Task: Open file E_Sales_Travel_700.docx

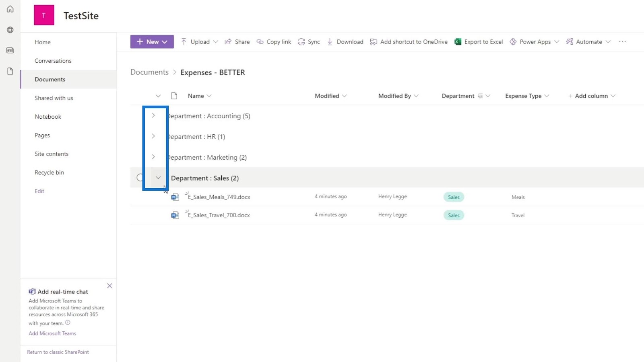Action: click(x=219, y=215)
